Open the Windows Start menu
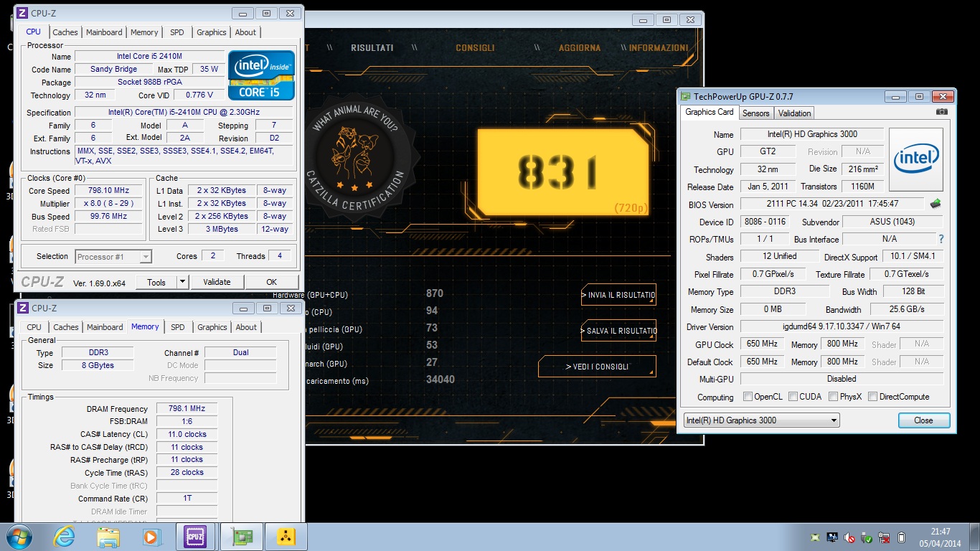This screenshot has width=980, height=551. pos(18,537)
